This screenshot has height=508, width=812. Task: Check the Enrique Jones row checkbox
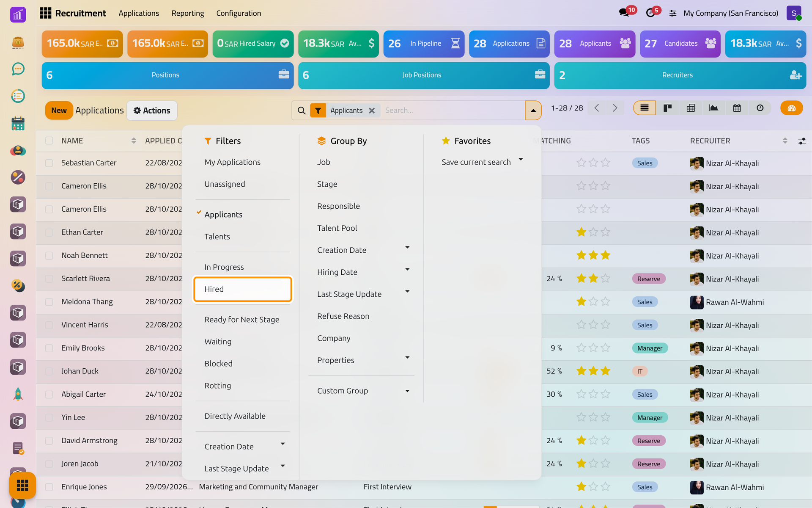click(49, 487)
